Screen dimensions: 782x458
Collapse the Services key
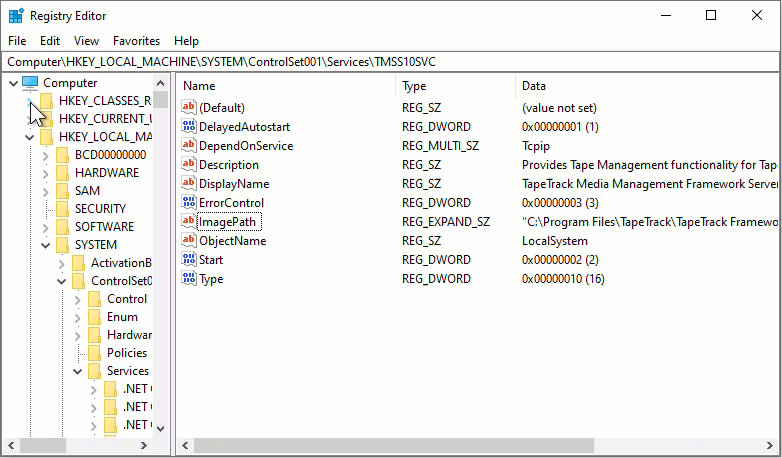[x=77, y=371]
